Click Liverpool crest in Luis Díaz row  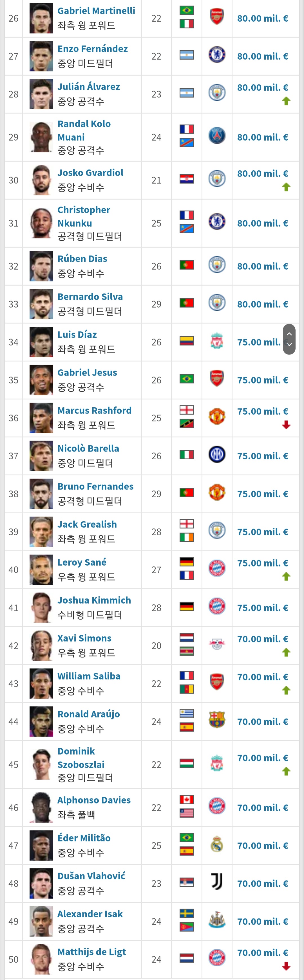point(217,341)
